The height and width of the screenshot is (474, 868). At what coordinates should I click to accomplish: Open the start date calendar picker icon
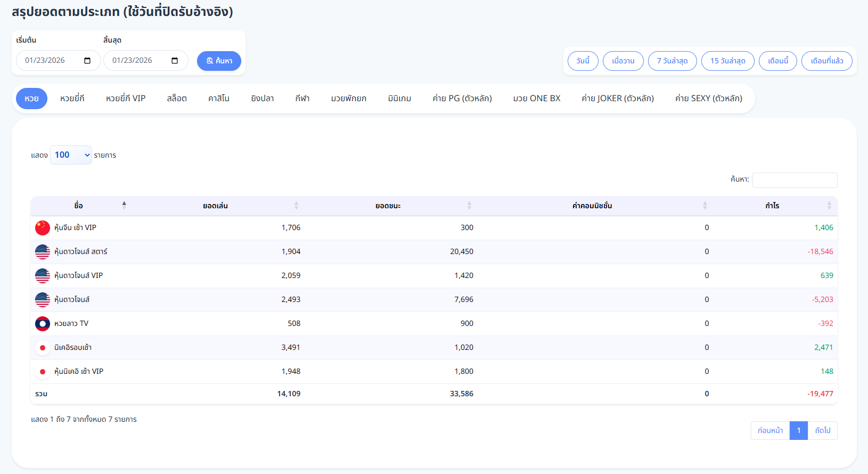tap(87, 61)
